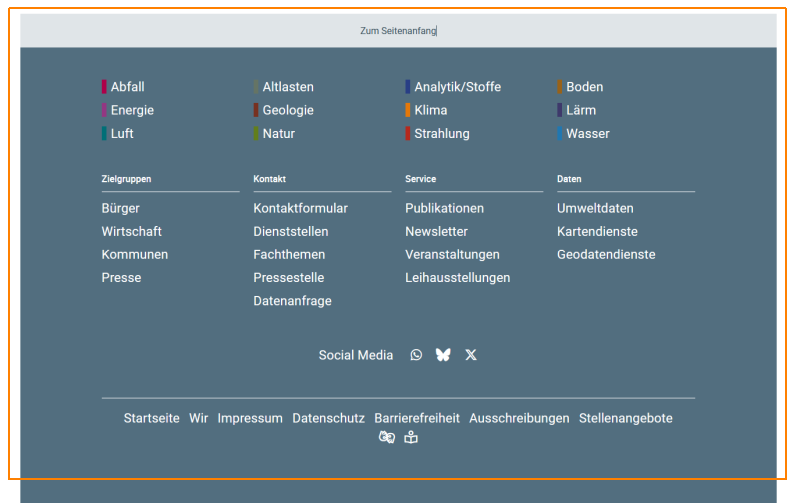
Task: Open the Kontaktformular link
Action: pos(301,208)
